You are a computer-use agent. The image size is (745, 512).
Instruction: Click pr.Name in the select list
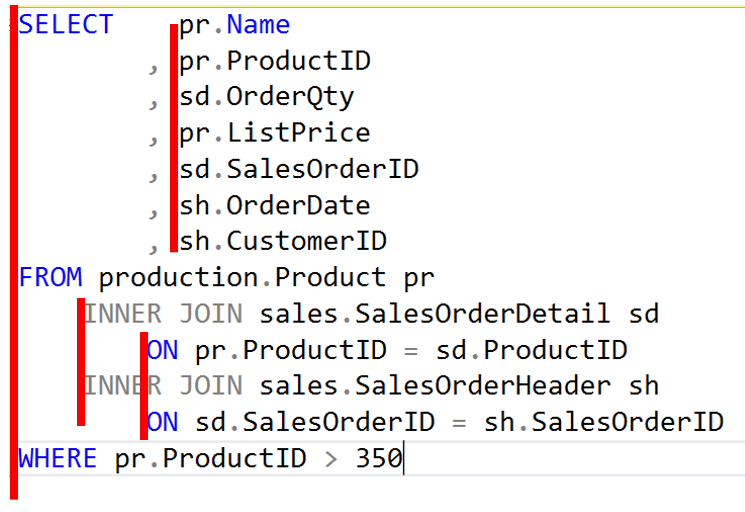[x=235, y=25]
